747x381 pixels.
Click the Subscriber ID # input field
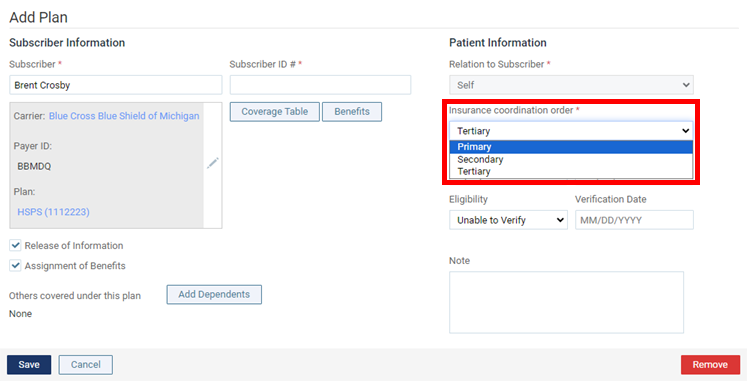point(321,85)
